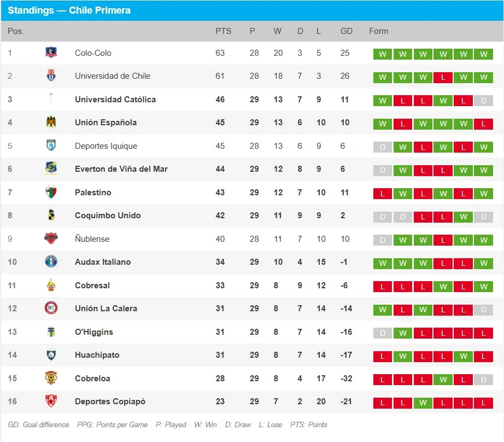
Task: Click the Audax Italiano crest icon
Action: pyautogui.click(x=51, y=262)
